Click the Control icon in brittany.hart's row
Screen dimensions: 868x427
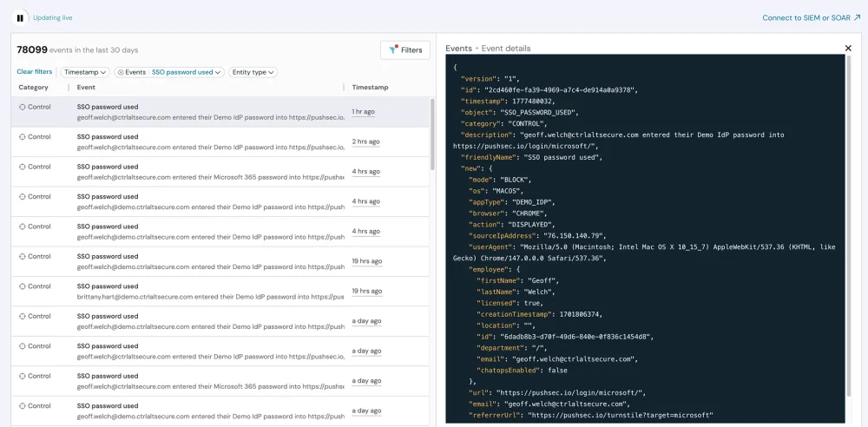[x=23, y=286]
